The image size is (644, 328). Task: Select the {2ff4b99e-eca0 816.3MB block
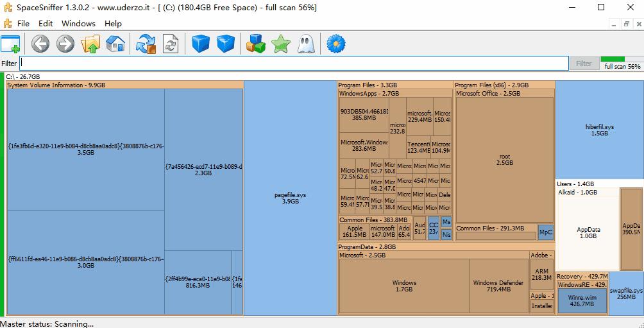(x=198, y=282)
